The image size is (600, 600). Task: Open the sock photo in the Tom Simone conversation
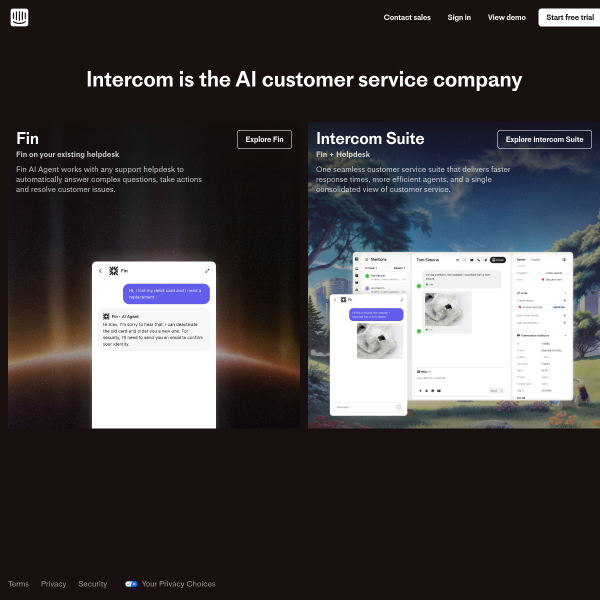click(448, 310)
